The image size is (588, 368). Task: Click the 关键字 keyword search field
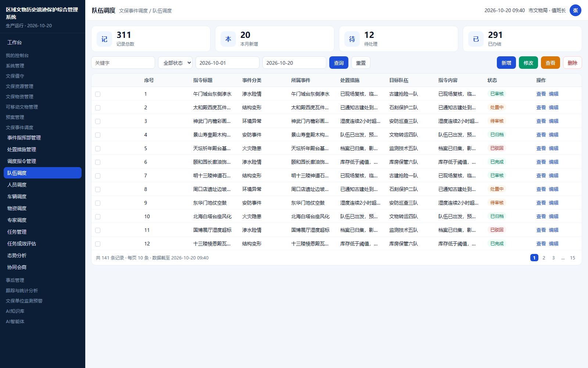(123, 63)
